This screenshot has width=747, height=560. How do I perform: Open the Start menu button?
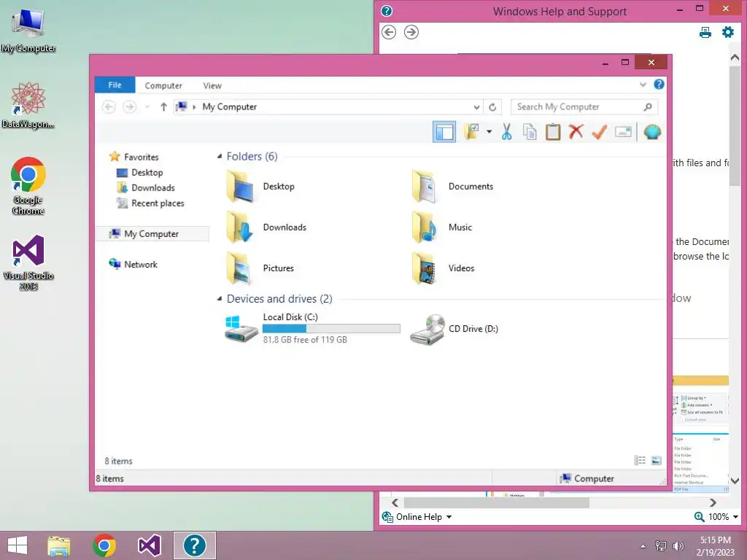(x=18, y=545)
